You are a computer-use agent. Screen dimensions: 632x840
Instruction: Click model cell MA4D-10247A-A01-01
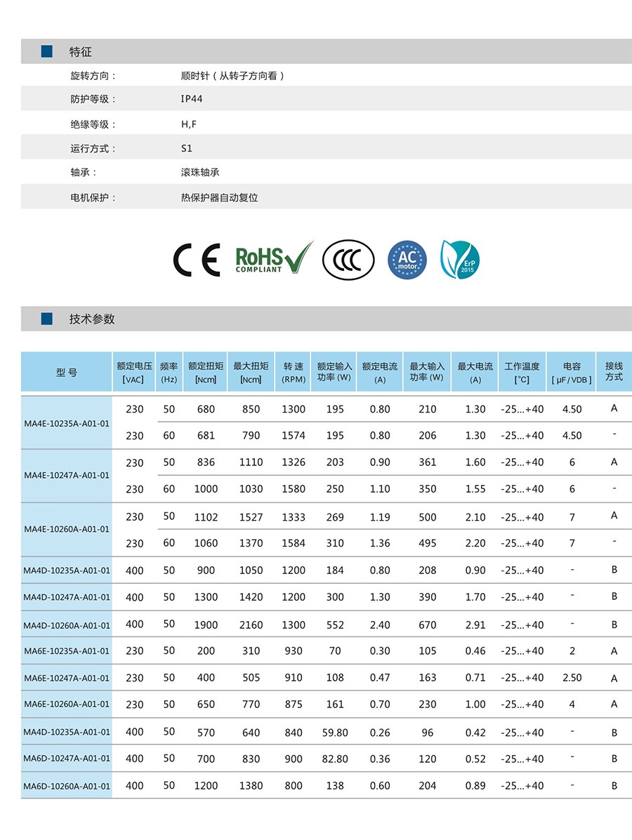click(67, 596)
